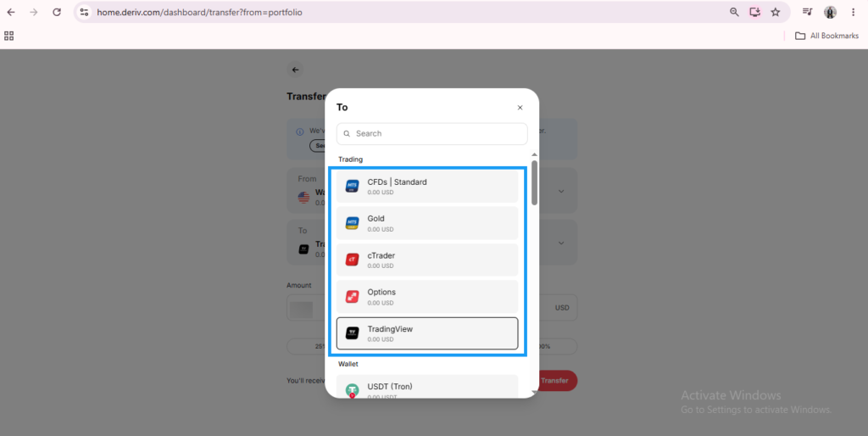The image size is (868, 436).
Task: Click the Gold MT5 icon
Action: click(x=352, y=223)
